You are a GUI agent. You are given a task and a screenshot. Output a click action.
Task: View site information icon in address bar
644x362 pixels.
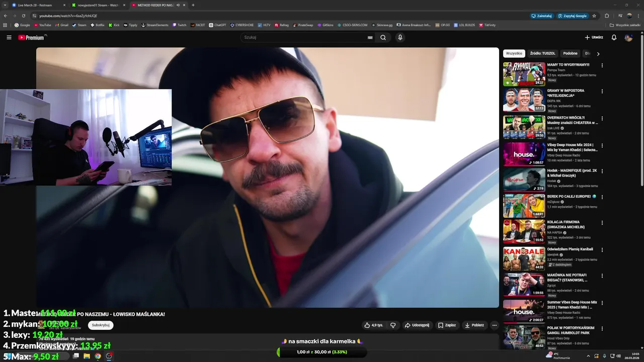pos(35,16)
